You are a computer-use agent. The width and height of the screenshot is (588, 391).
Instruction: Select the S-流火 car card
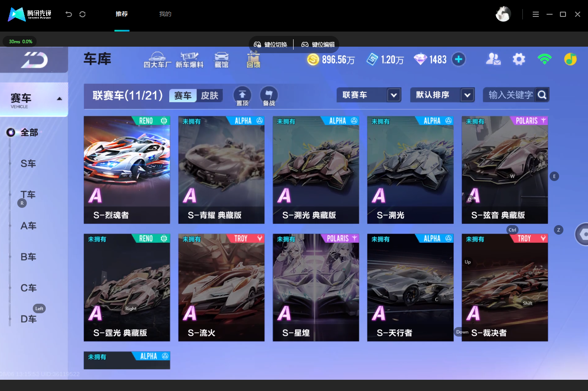click(221, 288)
